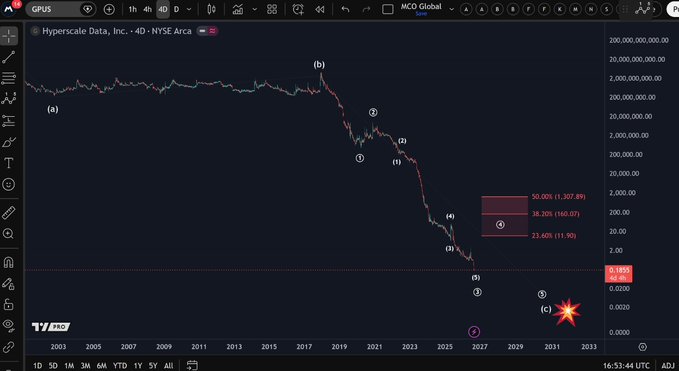This screenshot has height=371, width=679.
Task: Switch to the 4h timeframe
Action: [x=147, y=9]
